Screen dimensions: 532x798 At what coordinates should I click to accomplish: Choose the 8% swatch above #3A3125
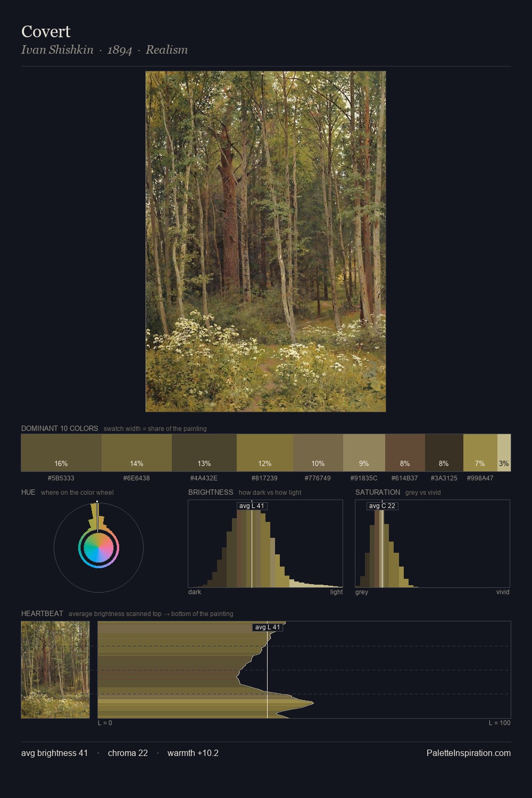[x=444, y=453]
